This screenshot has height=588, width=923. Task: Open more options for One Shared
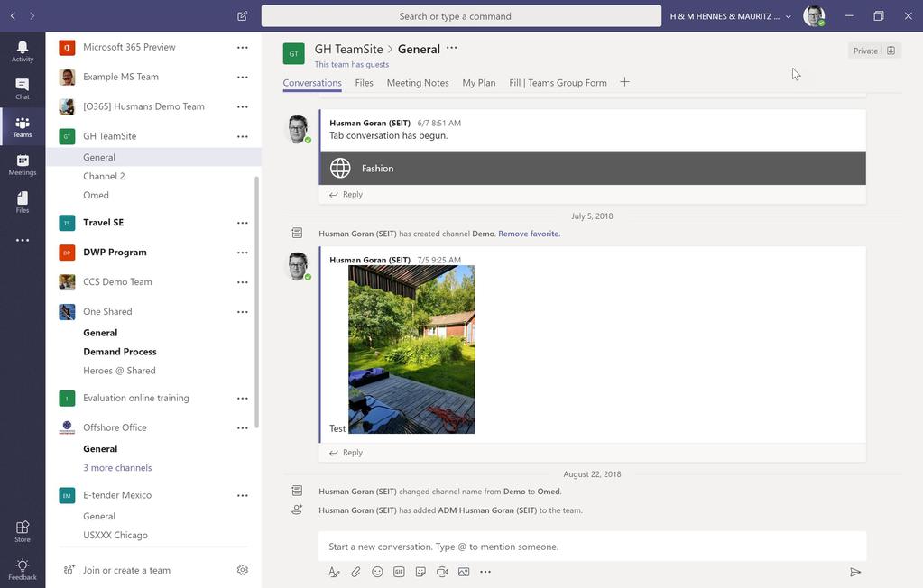pyautogui.click(x=243, y=311)
